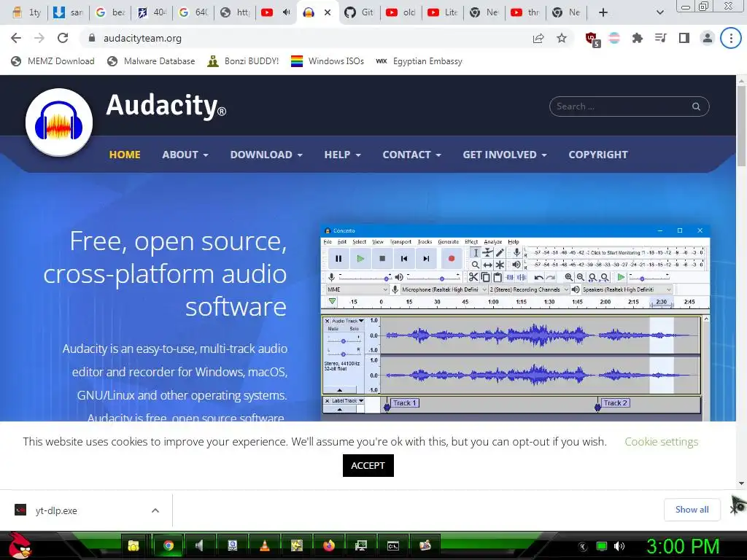Click the Audacity site title text
This screenshot has width=747, height=560.
166,105
